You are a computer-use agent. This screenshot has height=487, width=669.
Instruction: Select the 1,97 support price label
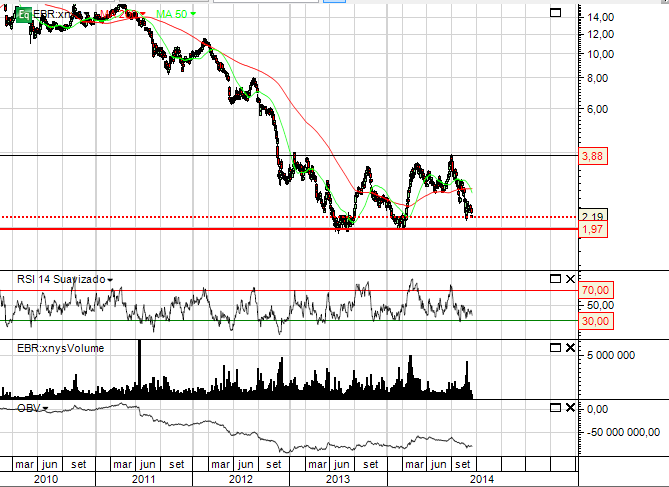click(x=593, y=229)
